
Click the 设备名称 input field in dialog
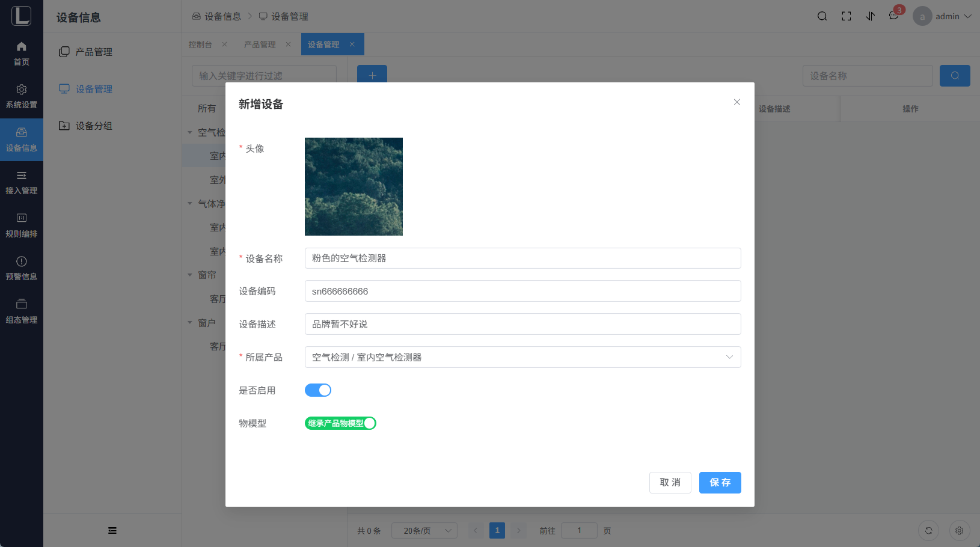click(x=522, y=258)
